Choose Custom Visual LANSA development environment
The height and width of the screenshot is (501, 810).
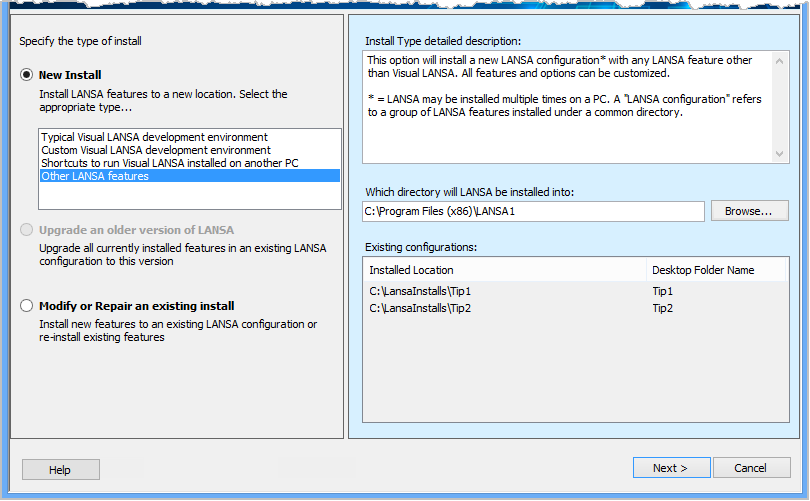click(x=155, y=150)
